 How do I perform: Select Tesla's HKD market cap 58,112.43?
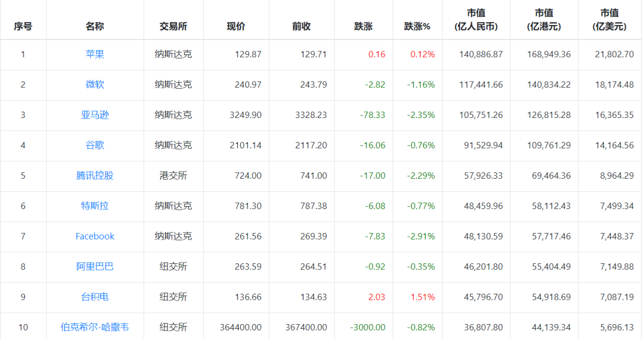pyautogui.click(x=552, y=206)
